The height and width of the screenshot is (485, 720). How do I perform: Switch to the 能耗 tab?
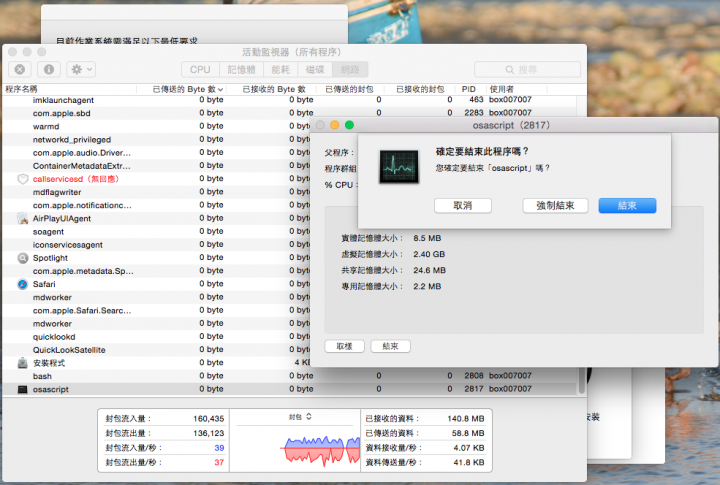click(281, 69)
